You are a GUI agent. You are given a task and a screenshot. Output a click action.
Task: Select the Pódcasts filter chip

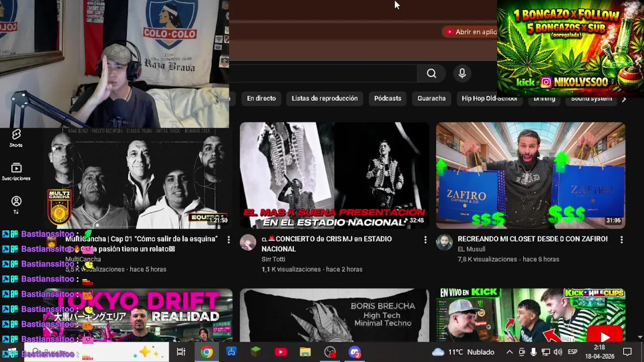click(387, 99)
